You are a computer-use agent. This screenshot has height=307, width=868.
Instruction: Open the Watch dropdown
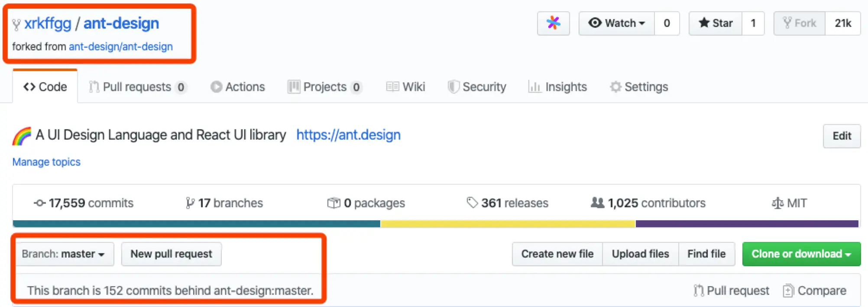pos(617,23)
